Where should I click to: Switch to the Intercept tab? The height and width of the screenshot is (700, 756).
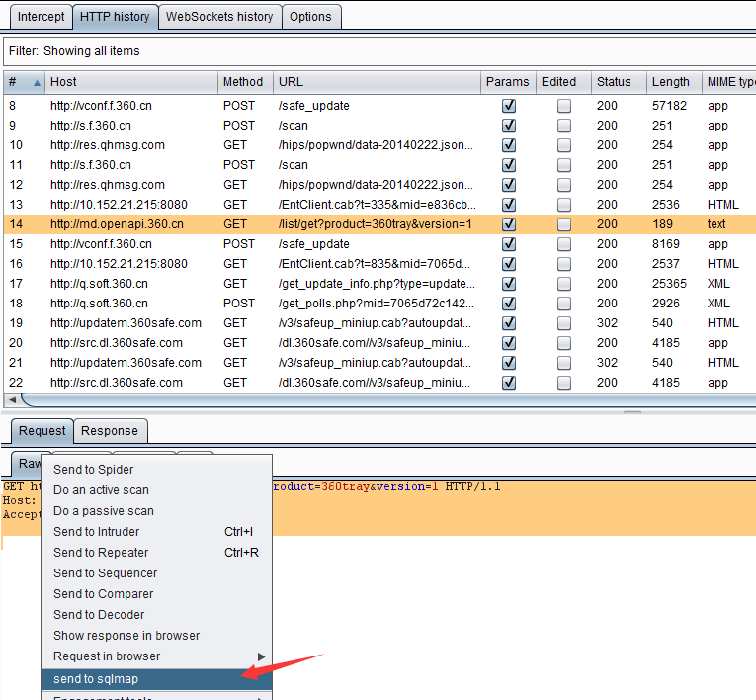42,17
